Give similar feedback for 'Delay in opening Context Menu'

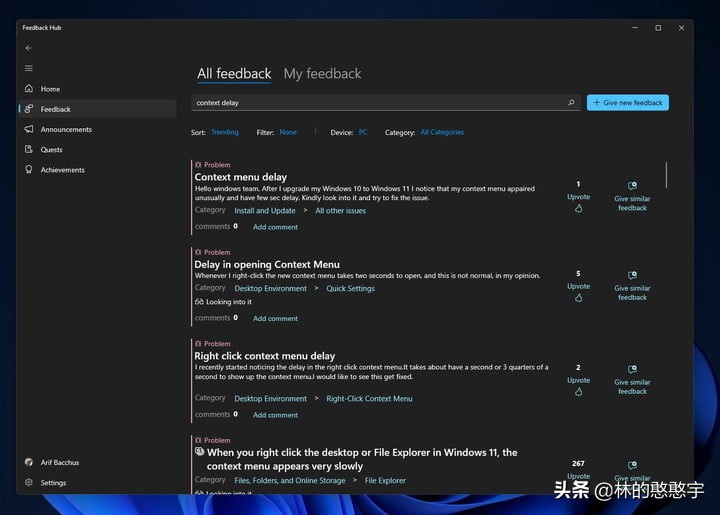632,286
